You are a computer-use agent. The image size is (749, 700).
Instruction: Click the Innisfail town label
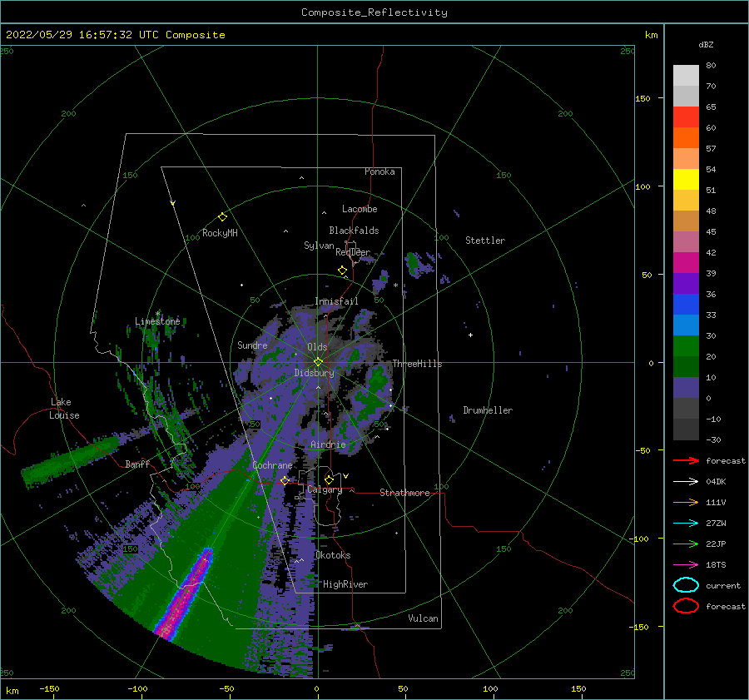click(x=336, y=301)
